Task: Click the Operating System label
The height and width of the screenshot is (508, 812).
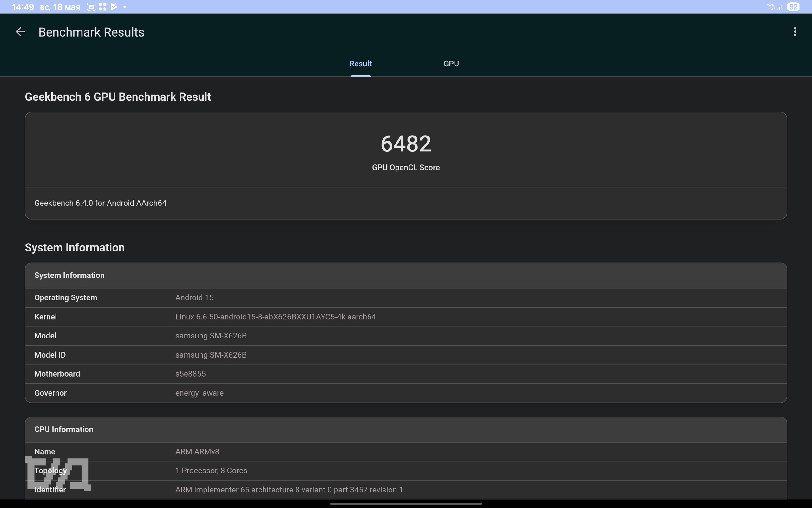Action: pyautogui.click(x=66, y=298)
